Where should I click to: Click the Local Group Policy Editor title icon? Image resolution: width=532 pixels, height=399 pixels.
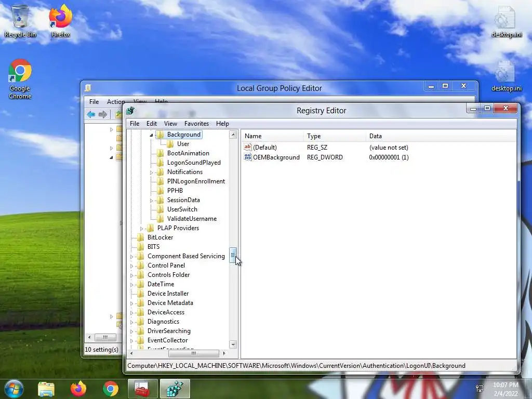[x=88, y=88]
